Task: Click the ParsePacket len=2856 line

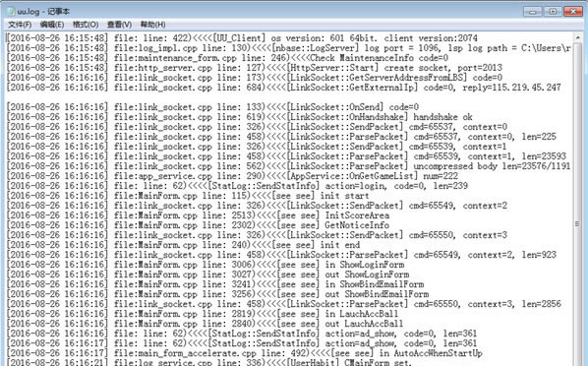Action: [x=284, y=304]
